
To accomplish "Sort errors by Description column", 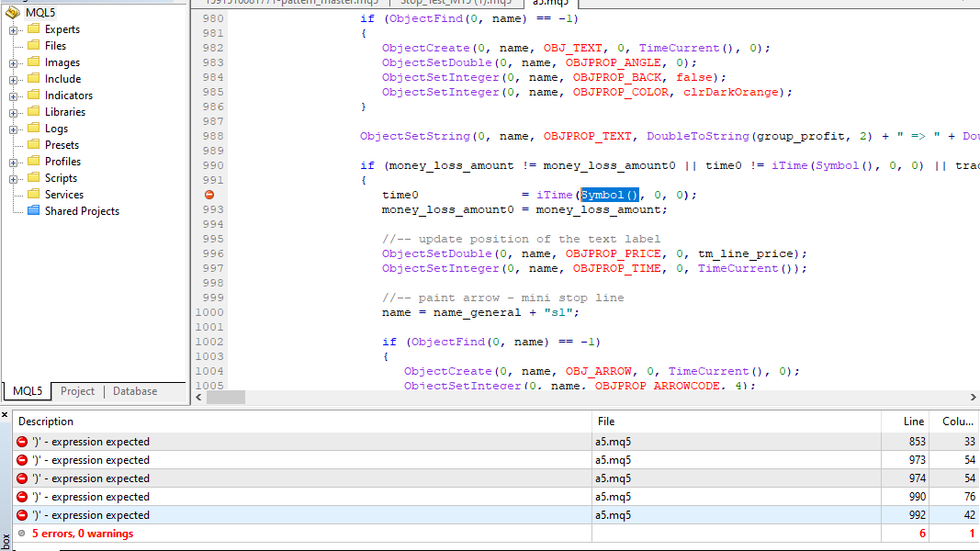I will coord(302,422).
